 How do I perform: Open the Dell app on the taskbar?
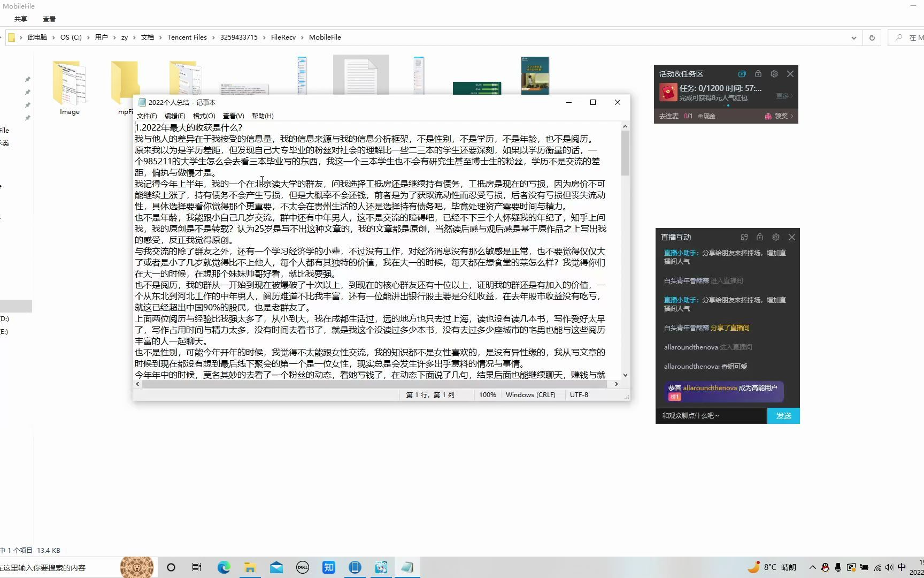click(303, 567)
